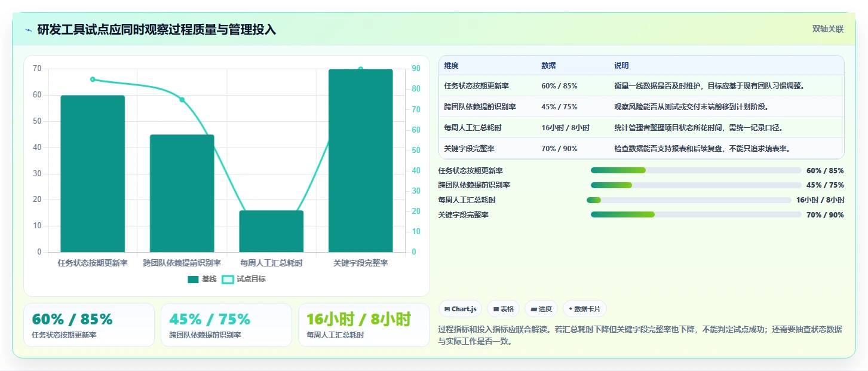868x371 pixels.
Task: Toggle the 基线 legend entry
Action: pyautogui.click(x=202, y=279)
